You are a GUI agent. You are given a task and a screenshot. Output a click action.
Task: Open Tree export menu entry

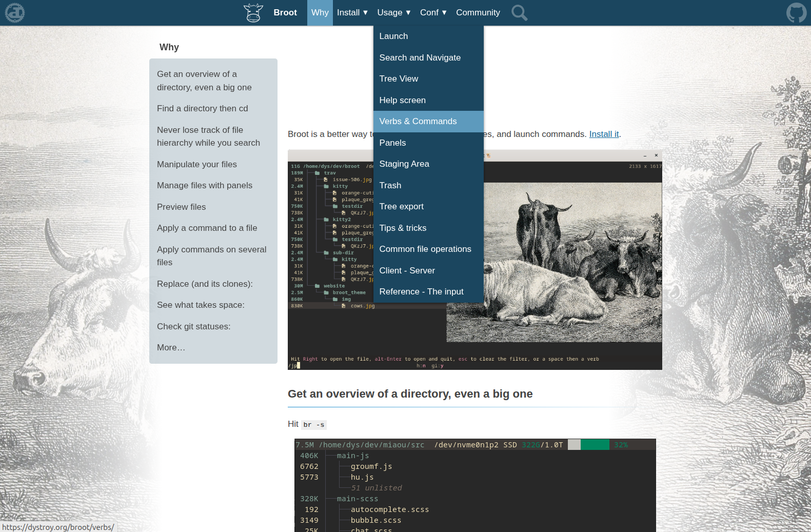428,207
